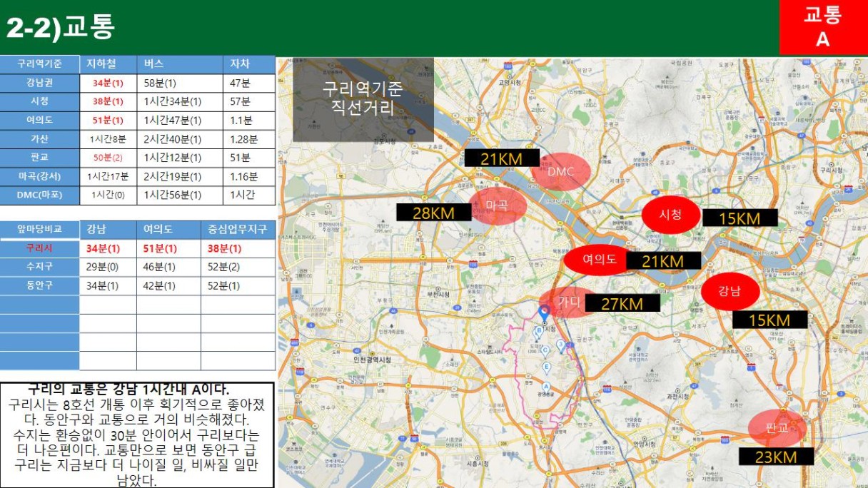
Task: Select the red 38분(1) cell in 시청 row
Action: (x=107, y=101)
